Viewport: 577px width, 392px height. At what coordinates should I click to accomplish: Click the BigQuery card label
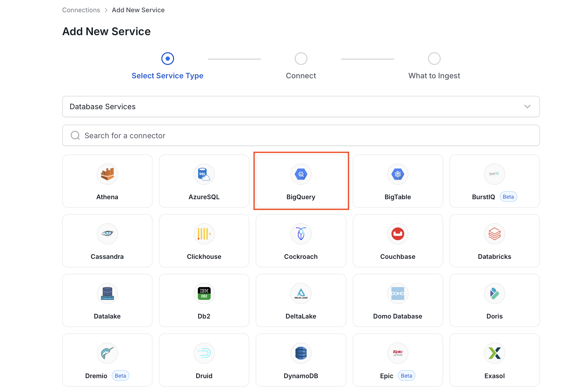[x=301, y=197]
